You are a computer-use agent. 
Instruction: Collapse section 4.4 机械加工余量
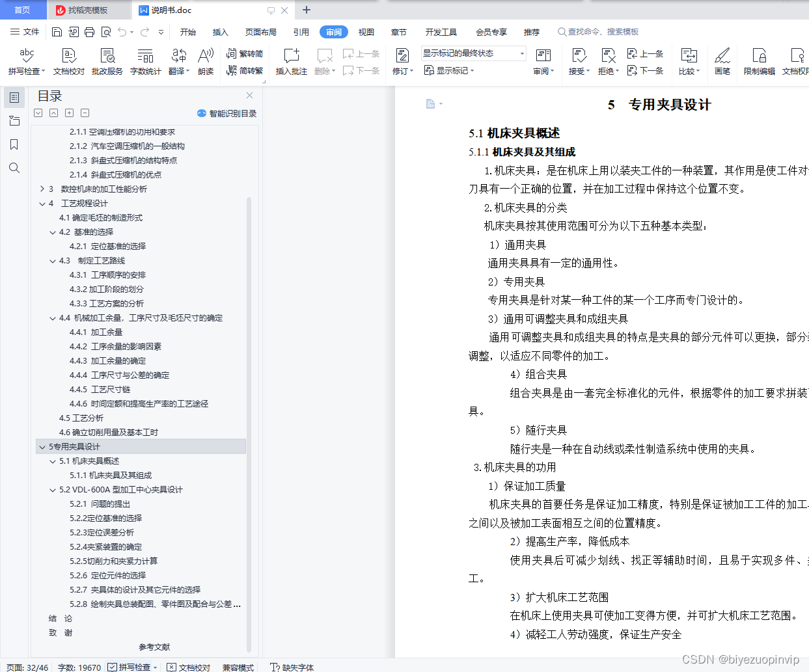tap(53, 318)
